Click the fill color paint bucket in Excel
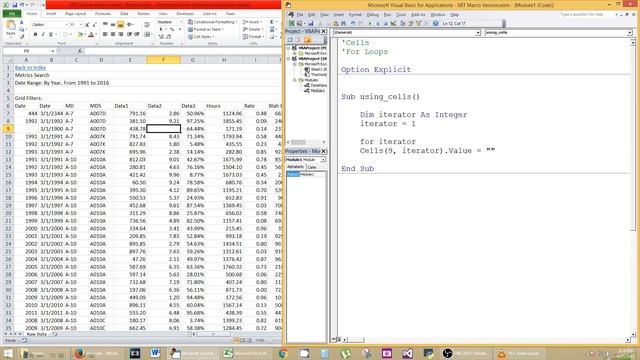The image size is (640, 360). pyautogui.click(x=80, y=34)
